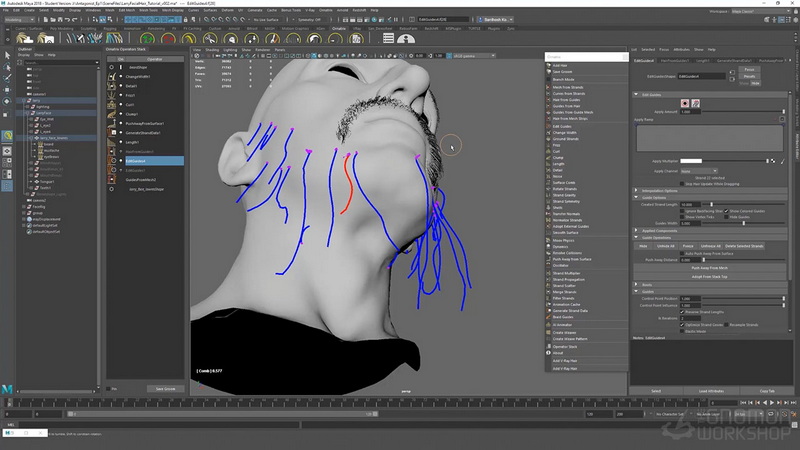
Task: Toggle Optimize Strand Geometry checkbox
Action: point(682,324)
